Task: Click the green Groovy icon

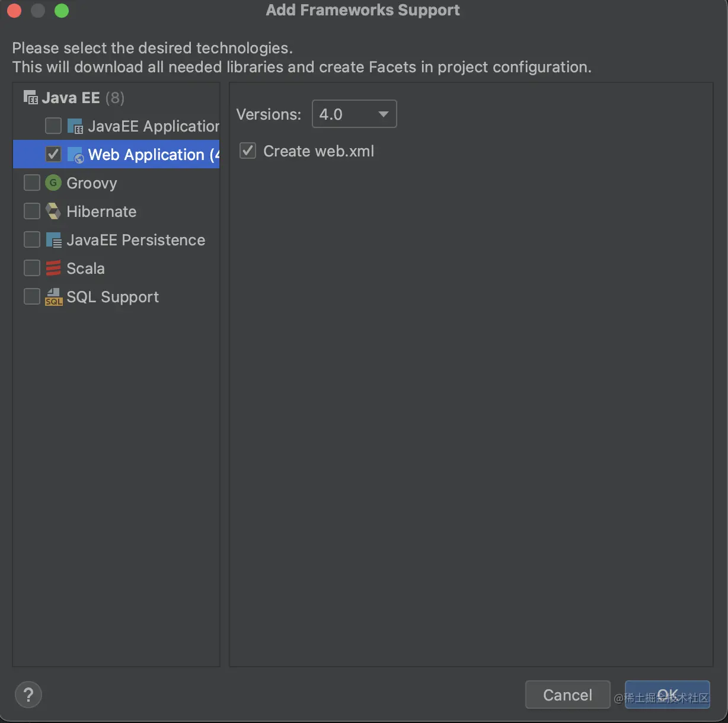Action: [x=53, y=183]
